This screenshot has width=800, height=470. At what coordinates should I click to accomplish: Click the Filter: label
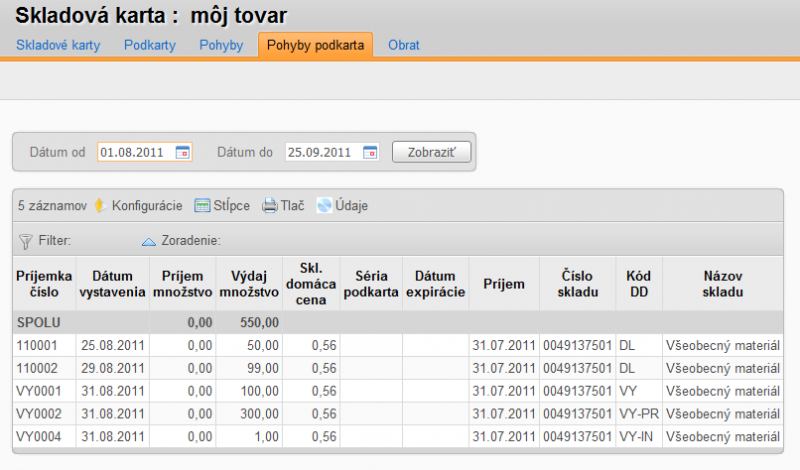(55, 240)
